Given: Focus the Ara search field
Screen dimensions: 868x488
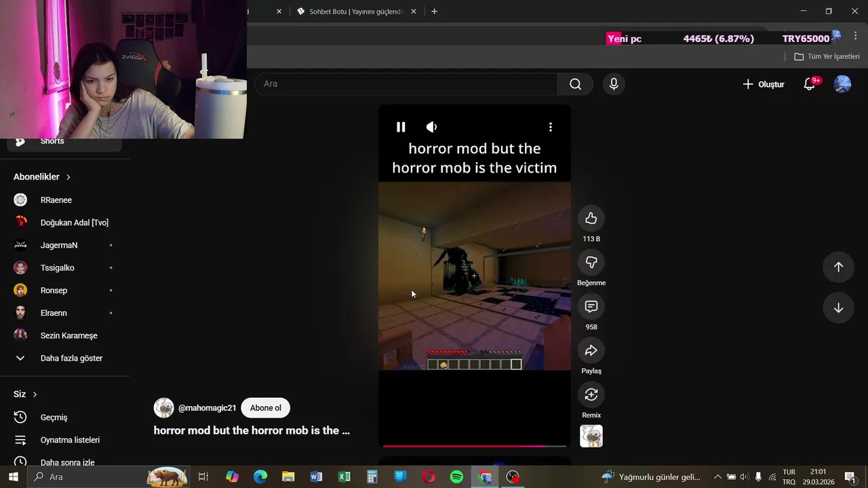Looking at the screenshot, I should (x=406, y=84).
